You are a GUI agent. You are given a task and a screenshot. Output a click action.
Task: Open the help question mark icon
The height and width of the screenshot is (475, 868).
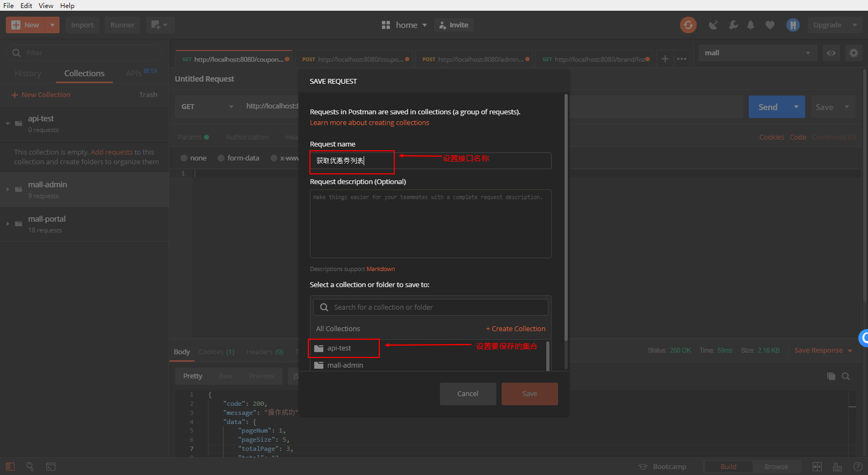pyautogui.click(x=858, y=466)
